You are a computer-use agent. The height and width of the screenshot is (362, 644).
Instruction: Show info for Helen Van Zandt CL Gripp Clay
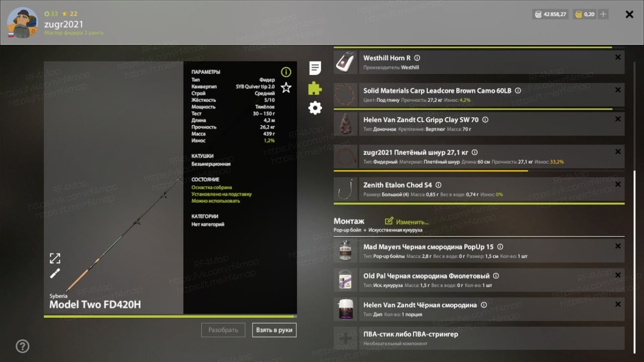click(x=485, y=120)
